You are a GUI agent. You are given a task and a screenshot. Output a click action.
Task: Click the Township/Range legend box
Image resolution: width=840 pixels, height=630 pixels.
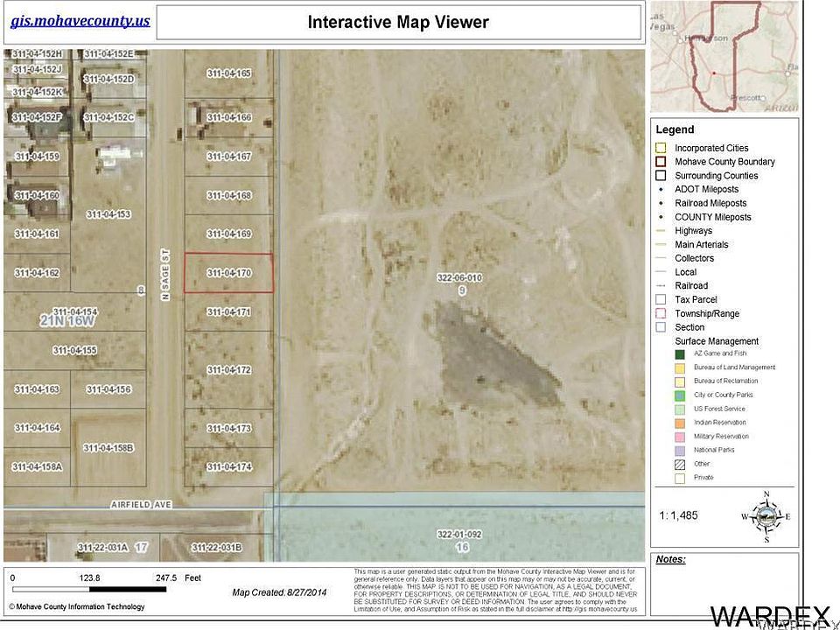pyautogui.click(x=661, y=313)
